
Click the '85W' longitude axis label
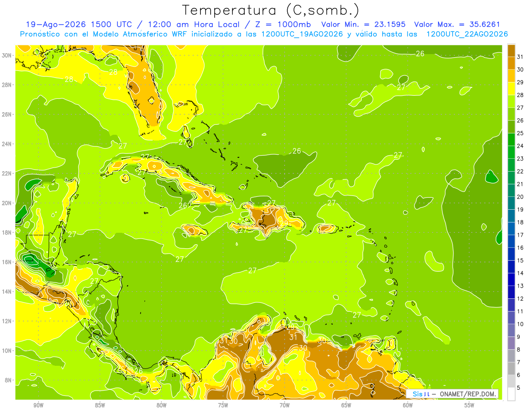click(100, 405)
